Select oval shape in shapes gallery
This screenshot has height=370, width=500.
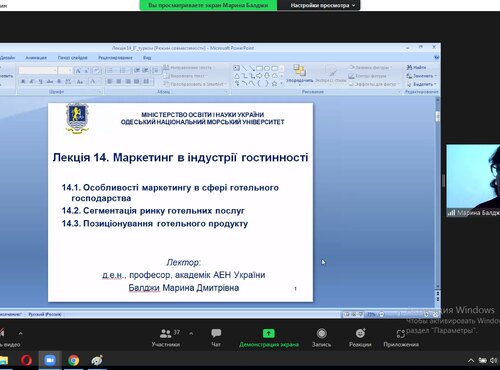click(267, 68)
